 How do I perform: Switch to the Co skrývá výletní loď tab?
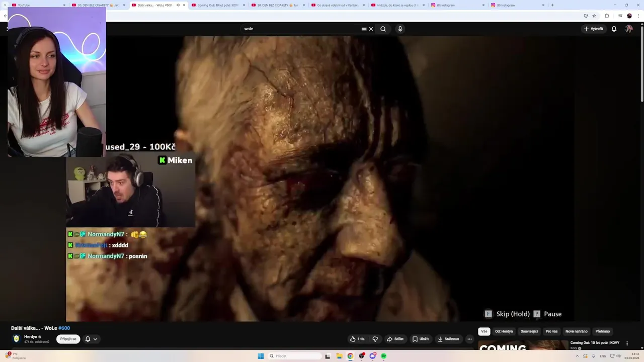337,5
